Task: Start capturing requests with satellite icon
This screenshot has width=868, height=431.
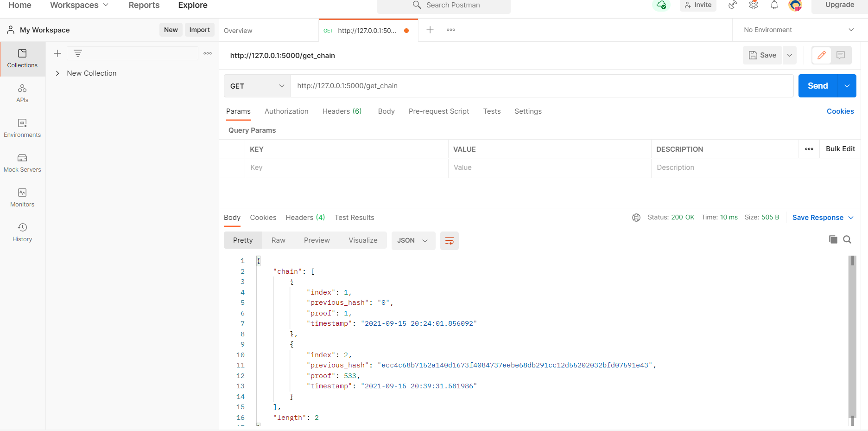Action: [x=732, y=5]
